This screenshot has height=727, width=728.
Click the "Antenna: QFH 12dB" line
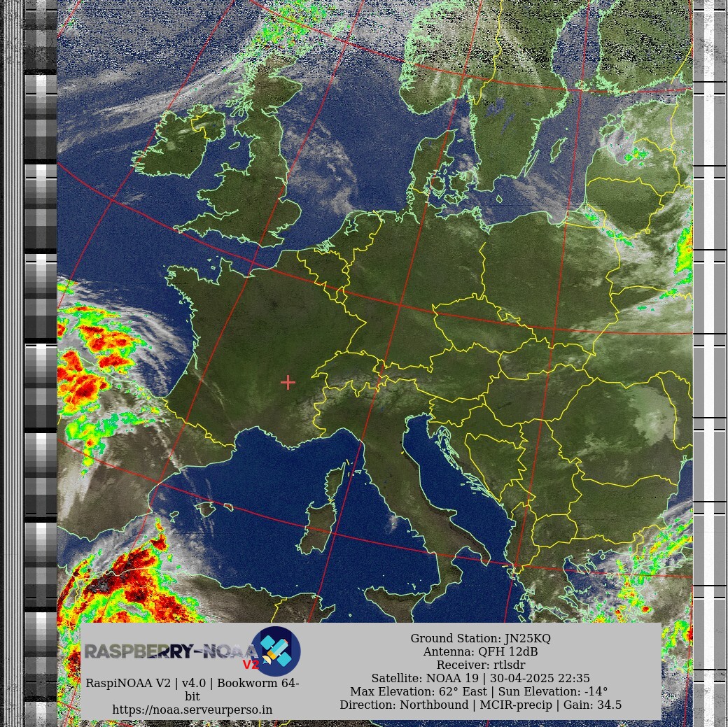coord(480,652)
